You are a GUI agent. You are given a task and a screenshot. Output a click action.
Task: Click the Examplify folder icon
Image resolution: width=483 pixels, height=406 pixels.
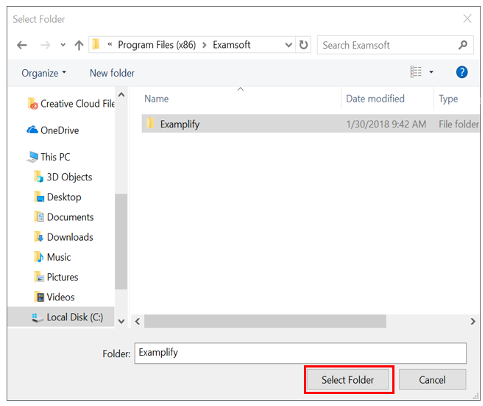coord(151,123)
